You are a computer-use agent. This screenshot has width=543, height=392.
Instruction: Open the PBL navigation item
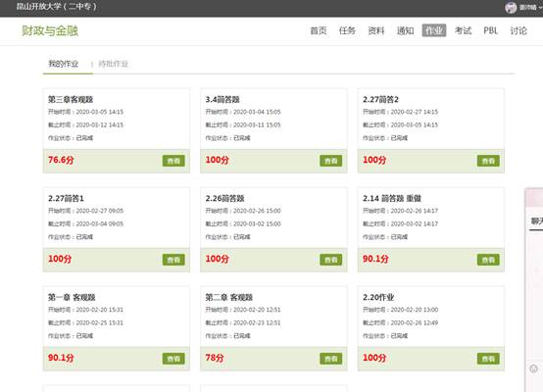pyautogui.click(x=490, y=30)
